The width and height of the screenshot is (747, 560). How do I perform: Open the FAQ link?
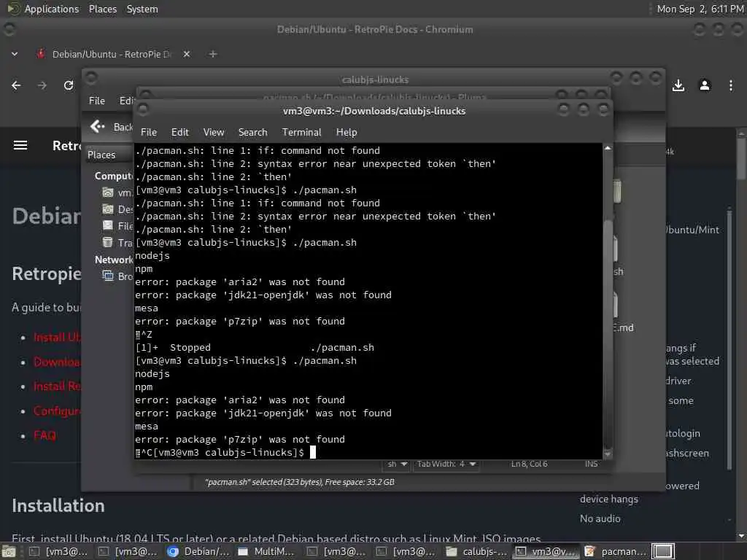44,435
